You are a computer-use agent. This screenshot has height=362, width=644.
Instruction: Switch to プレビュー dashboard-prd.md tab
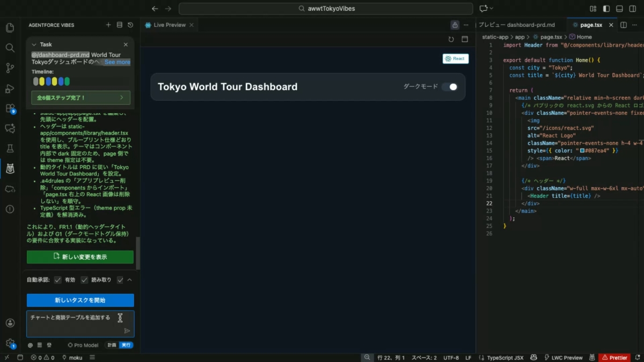pos(517,25)
